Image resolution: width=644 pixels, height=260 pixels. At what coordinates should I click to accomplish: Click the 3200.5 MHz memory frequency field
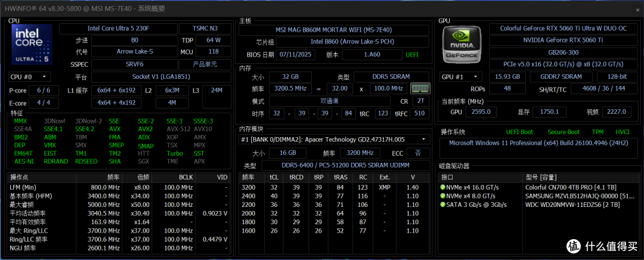tap(290, 88)
